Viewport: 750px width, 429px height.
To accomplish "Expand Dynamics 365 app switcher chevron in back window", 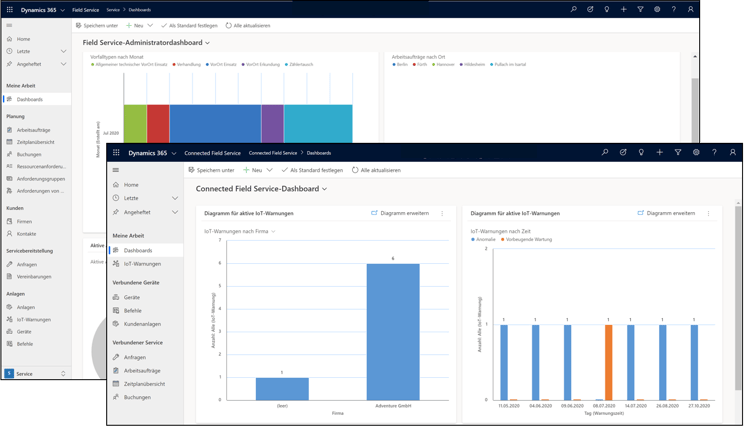I will [x=63, y=10].
